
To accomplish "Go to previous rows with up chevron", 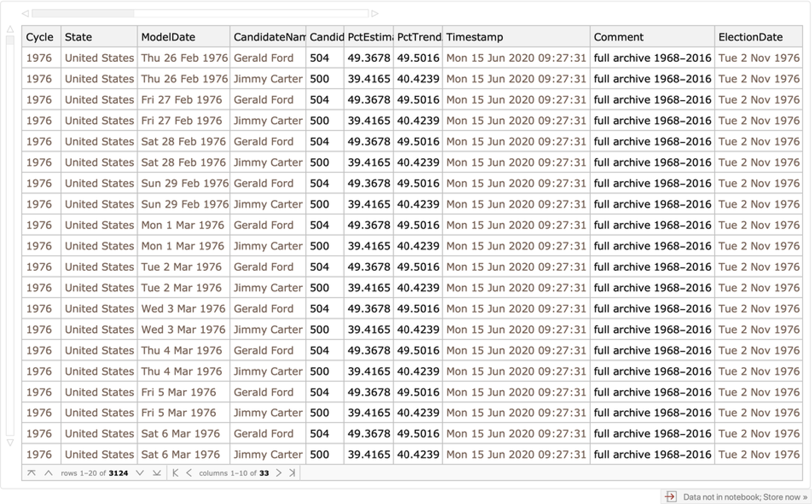I will [49, 473].
